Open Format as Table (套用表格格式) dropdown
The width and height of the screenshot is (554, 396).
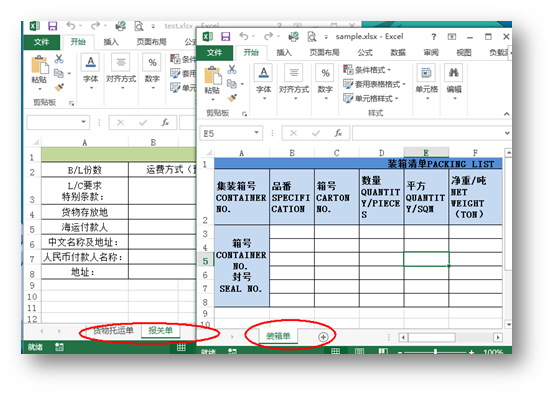pyautogui.click(x=374, y=84)
